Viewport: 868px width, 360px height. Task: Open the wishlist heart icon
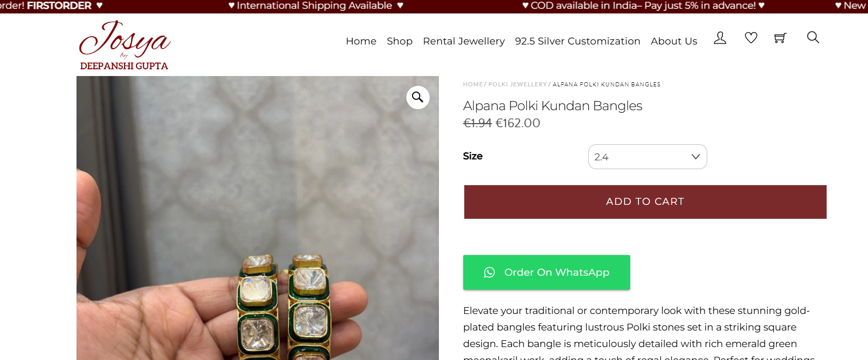click(751, 38)
